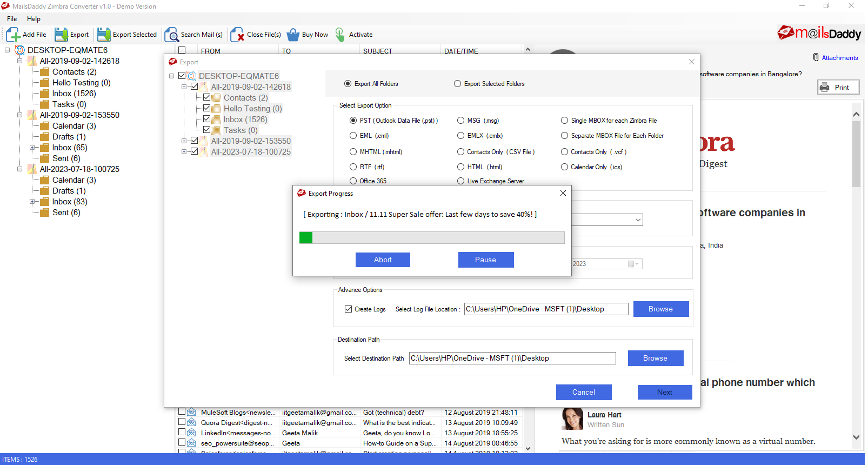
Task: Click the Tasks (0) folder icon in main tree
Action: pos(45,104)
